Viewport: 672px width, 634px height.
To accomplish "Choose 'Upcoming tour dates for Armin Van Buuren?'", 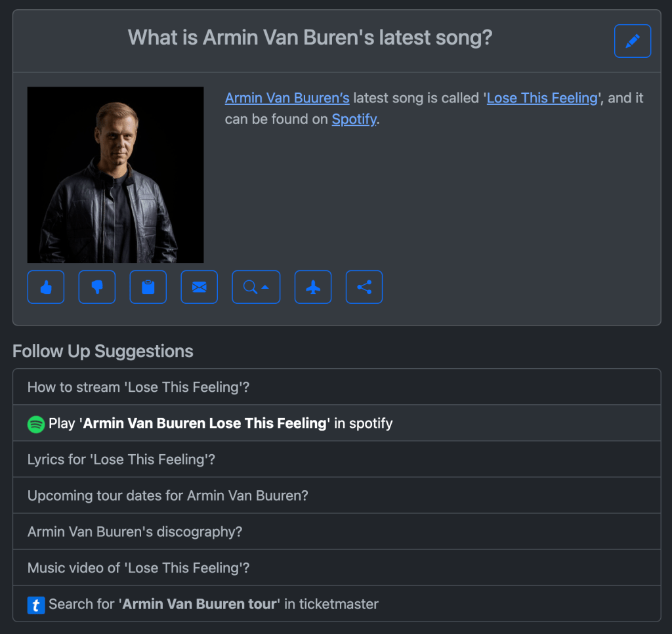I will click(x=168, y=496).
